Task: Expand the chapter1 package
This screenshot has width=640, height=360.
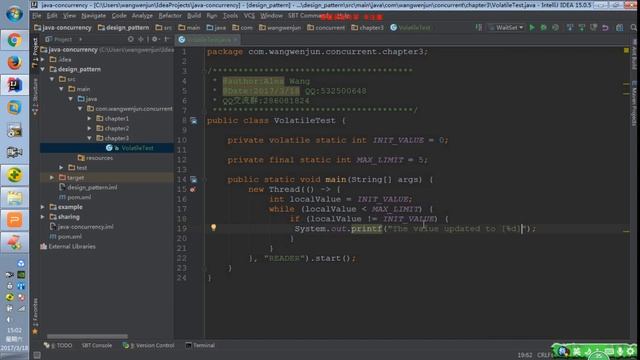Action: click(89, 118)
